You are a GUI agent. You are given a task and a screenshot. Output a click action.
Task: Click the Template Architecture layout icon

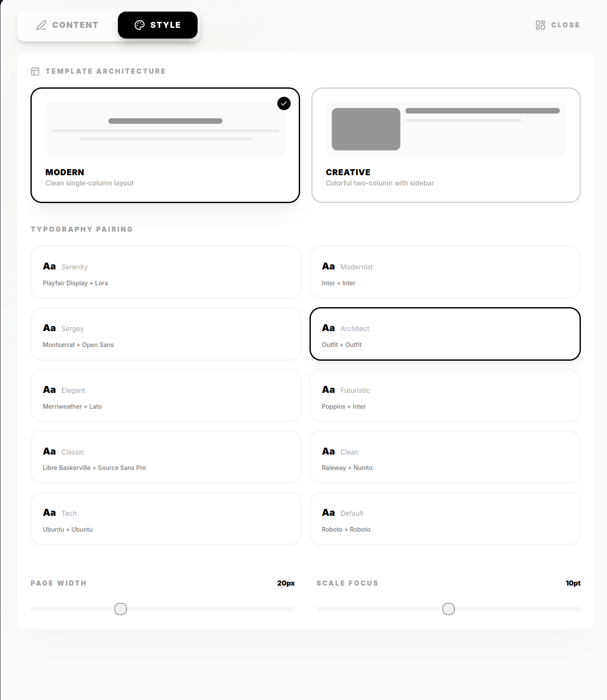pos(35,72)
